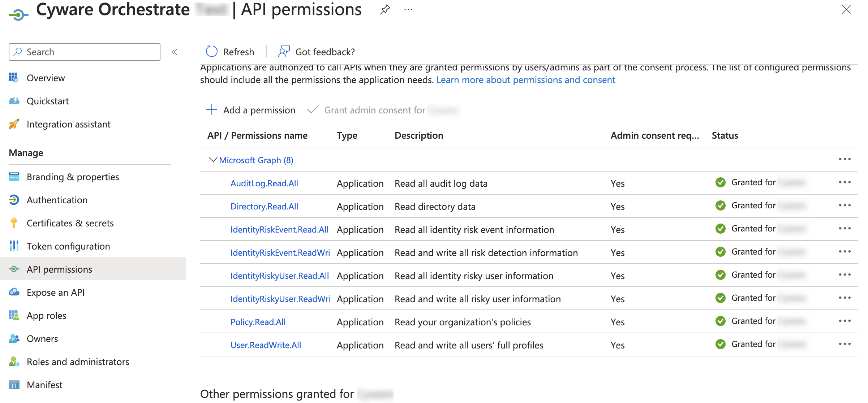This screenshot has height=403, width=868.
Task: Open ellipsis menu for Directory.Read.All row
Action: 845,205
